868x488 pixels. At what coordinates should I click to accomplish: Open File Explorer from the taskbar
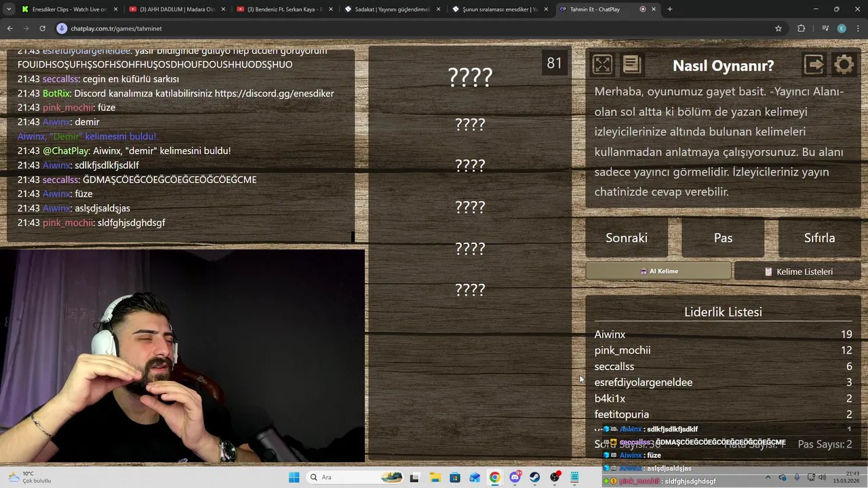[434, 477]
